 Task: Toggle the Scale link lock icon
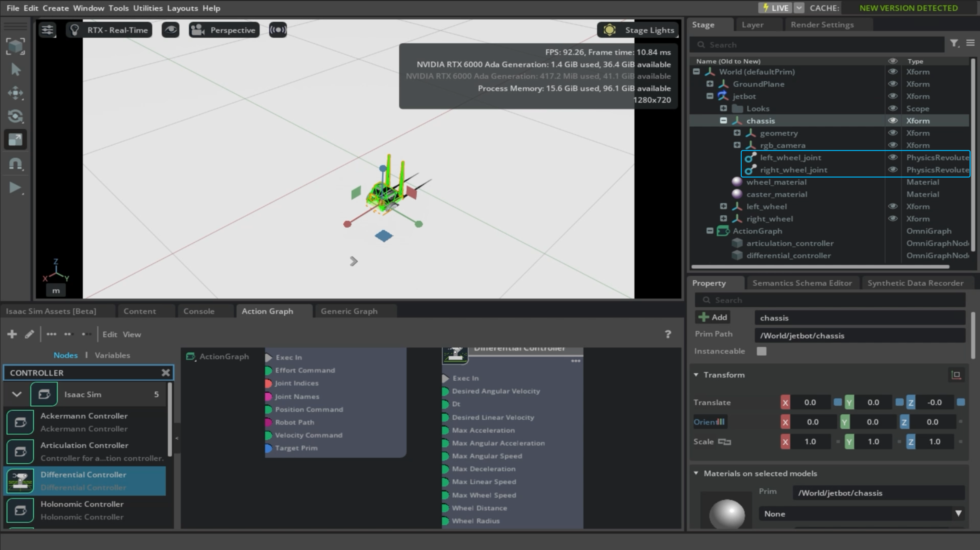pos(724,442)
